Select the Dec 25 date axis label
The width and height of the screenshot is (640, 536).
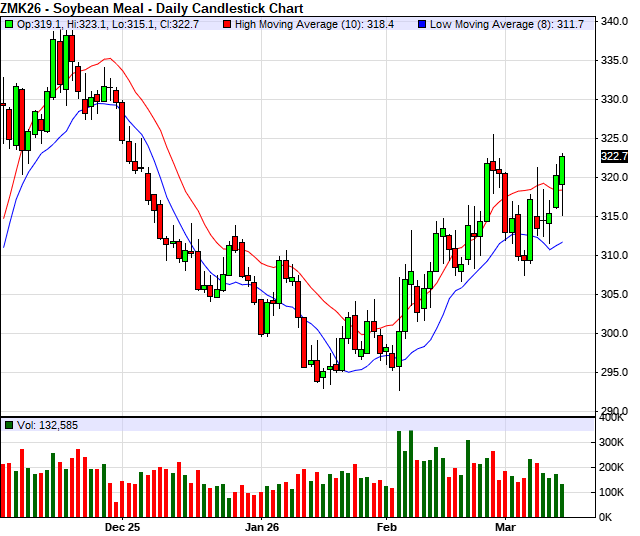122,526
